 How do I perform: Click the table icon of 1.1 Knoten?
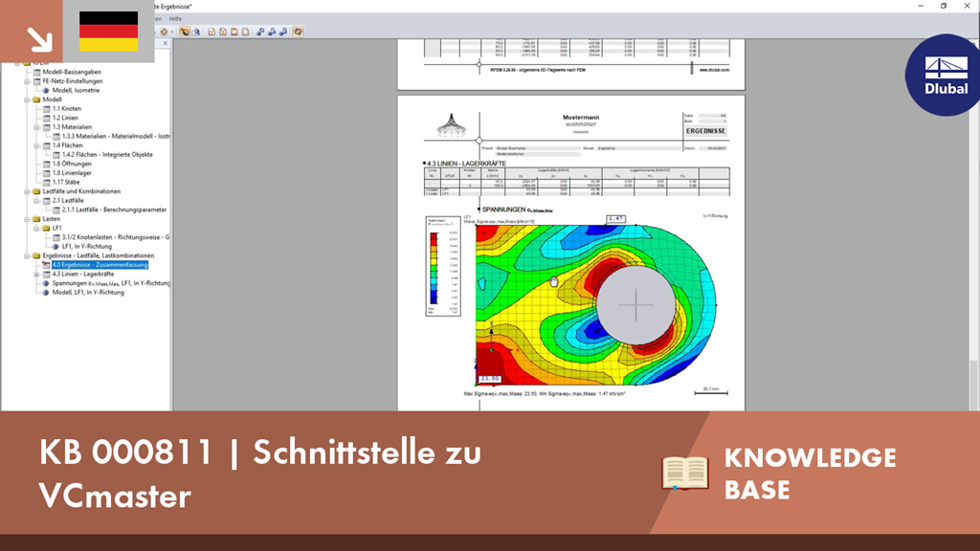pos(46,109)
